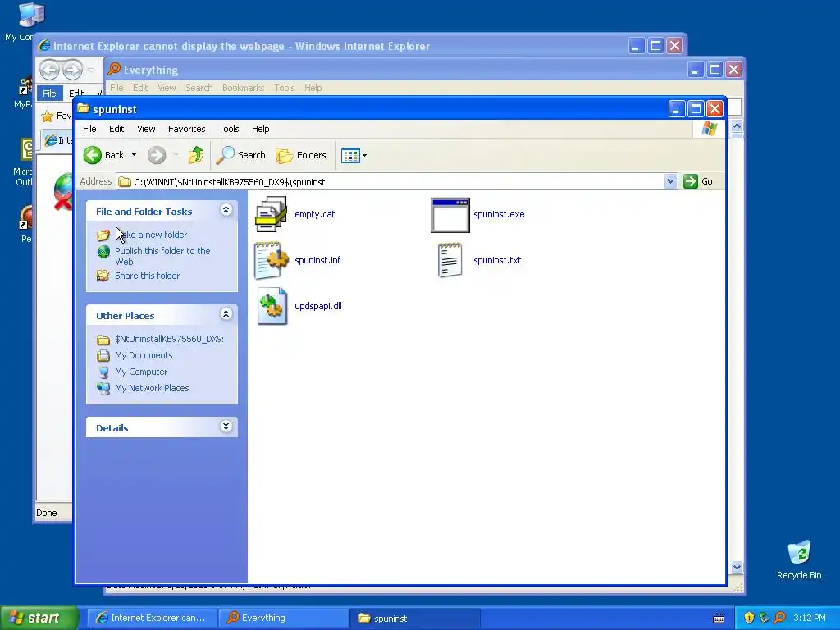The width and height of the screenshot is (840, 630).
Task: Open the Search menu in Everything window
Action: [199, 88]
